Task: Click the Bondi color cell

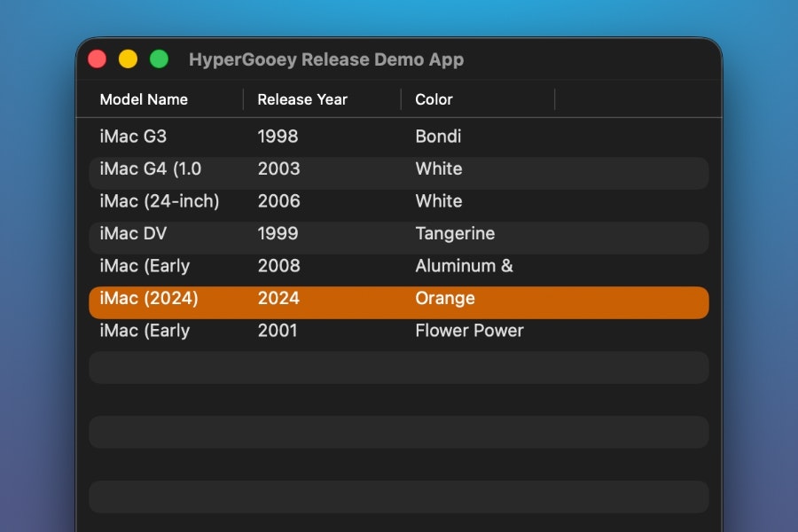Action: tap(438, 137)
